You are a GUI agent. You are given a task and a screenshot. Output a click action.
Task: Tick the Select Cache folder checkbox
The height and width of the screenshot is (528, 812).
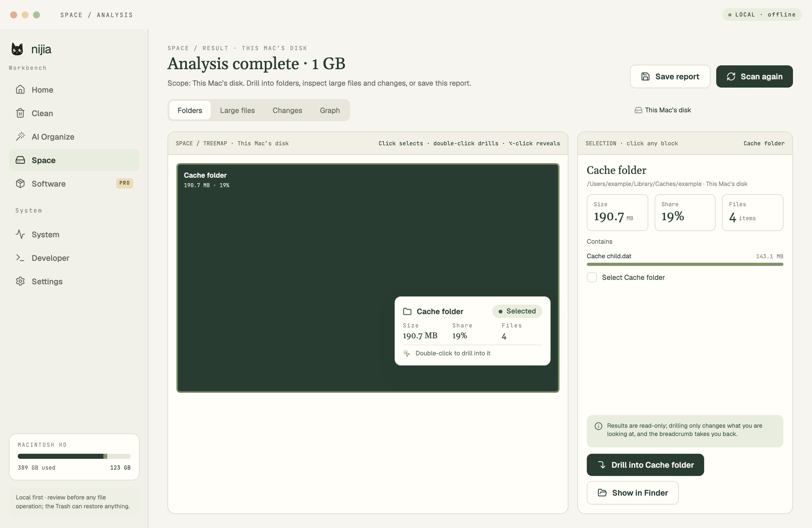592,277
